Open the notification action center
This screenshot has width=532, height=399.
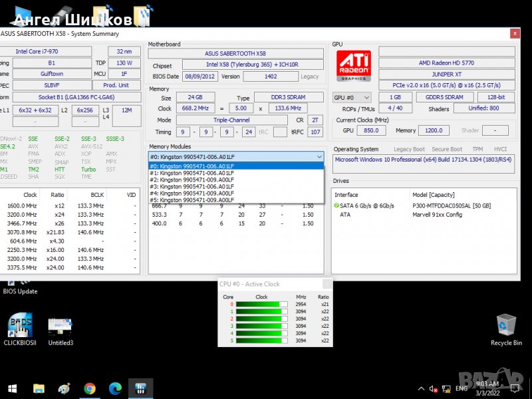pyautogui.click(x=515, y=388)
